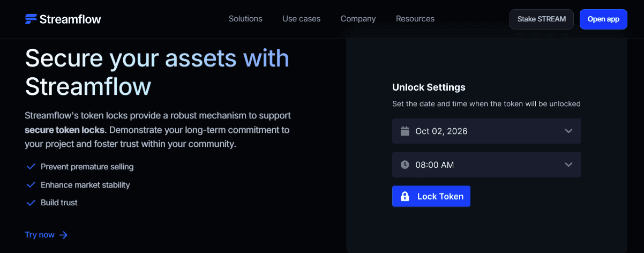Click the Stake STREAM button
Viewport: 644px width, 253px height.
coord(542,19)
